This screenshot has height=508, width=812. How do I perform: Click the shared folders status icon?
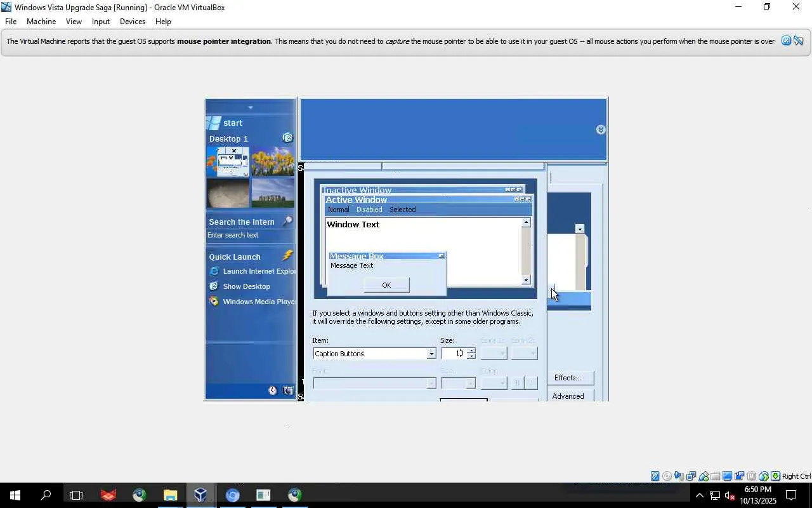click(x=716, y=476)
